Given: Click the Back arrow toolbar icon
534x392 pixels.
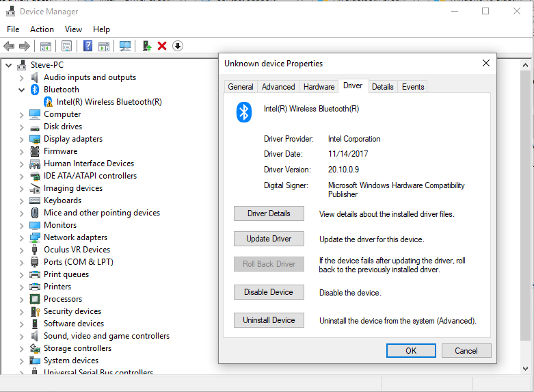Looking at the screenshot, I should point(9,46).
